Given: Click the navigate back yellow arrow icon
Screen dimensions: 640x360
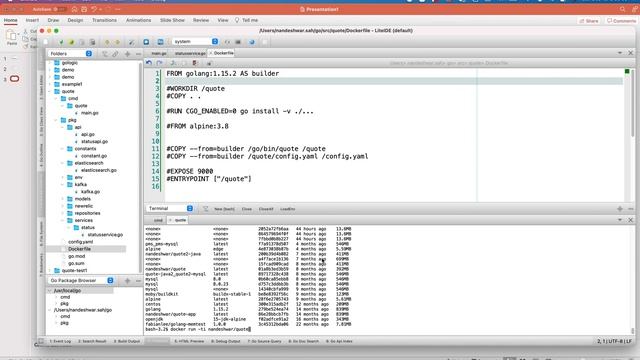Looking at the screenshot, I should (107, 42).
